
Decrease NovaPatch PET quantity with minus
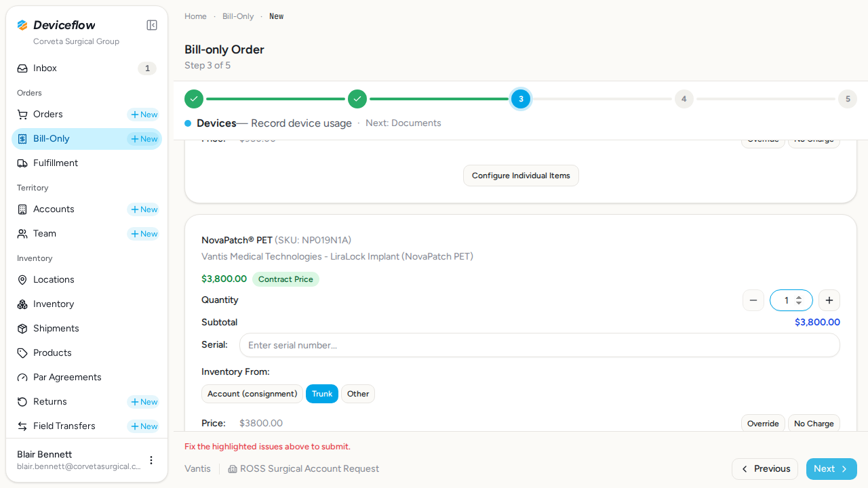(x=753, y=300)
